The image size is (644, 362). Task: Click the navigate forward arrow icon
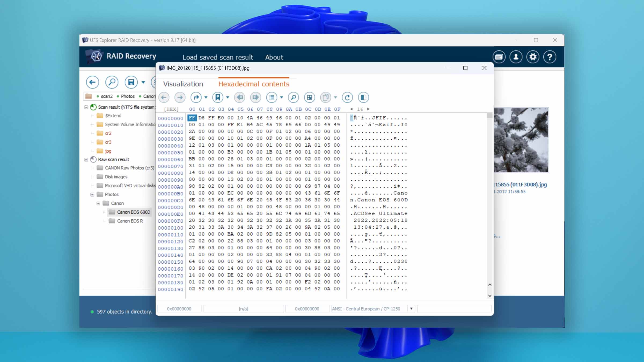pyautogui.click(x=180, y=97)
